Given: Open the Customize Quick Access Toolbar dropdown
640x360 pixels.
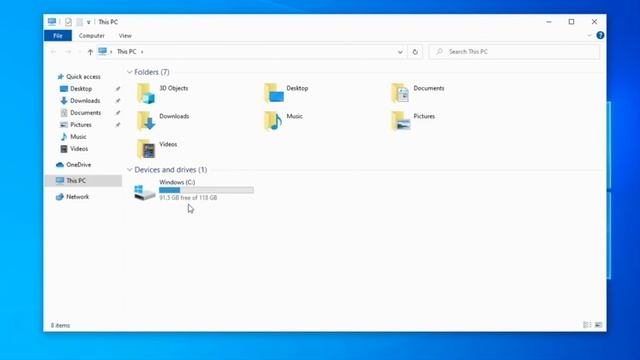Looking at the screenshot, I should tap(89, 22).
